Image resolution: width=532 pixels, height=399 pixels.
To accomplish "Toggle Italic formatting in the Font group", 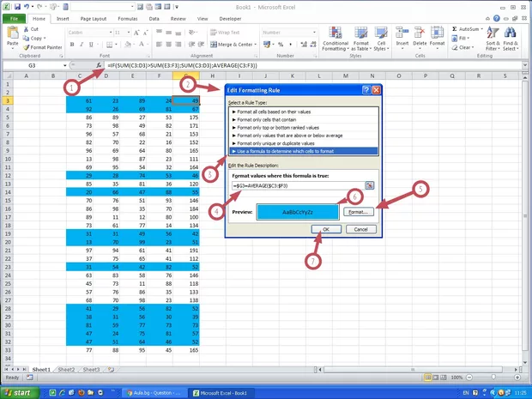I will pos(82,45).
